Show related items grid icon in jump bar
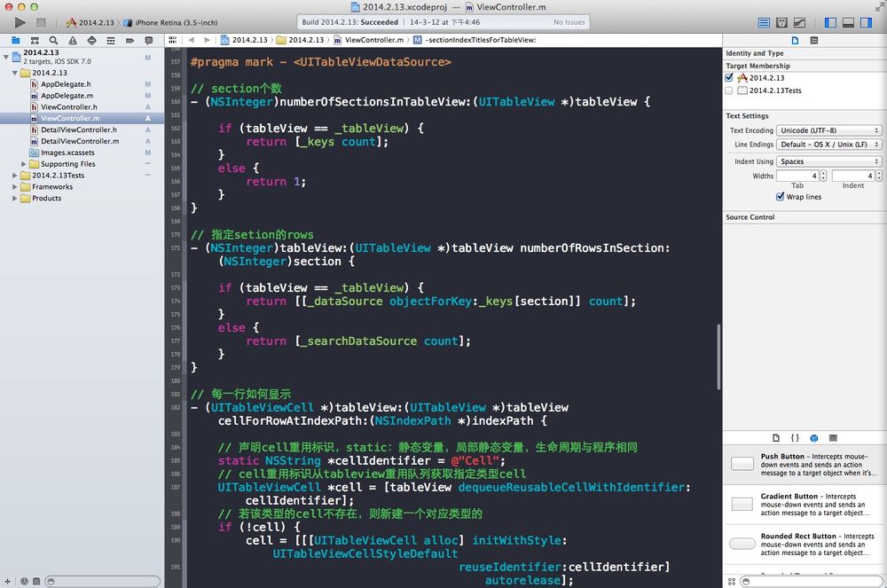Screen dimensions: 887x588 173,40
